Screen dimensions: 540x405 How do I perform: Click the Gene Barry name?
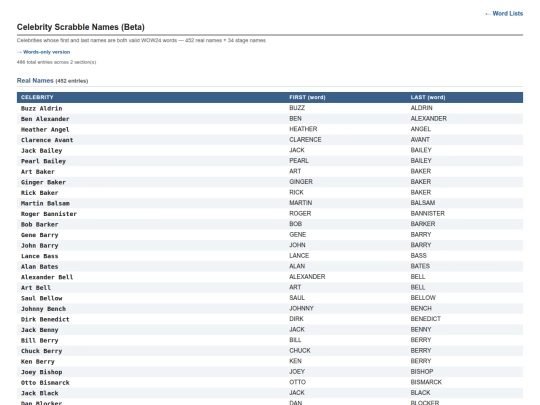[40, 235]
